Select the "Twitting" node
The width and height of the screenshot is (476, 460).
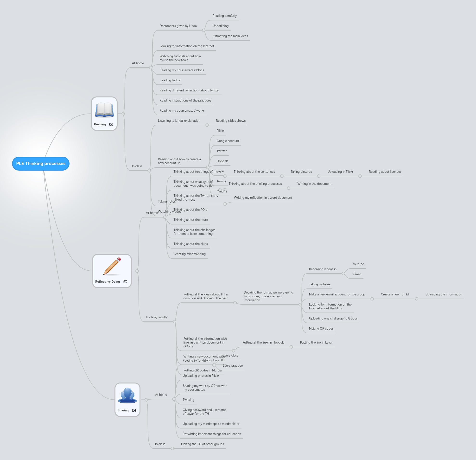[x=189, y=400]
